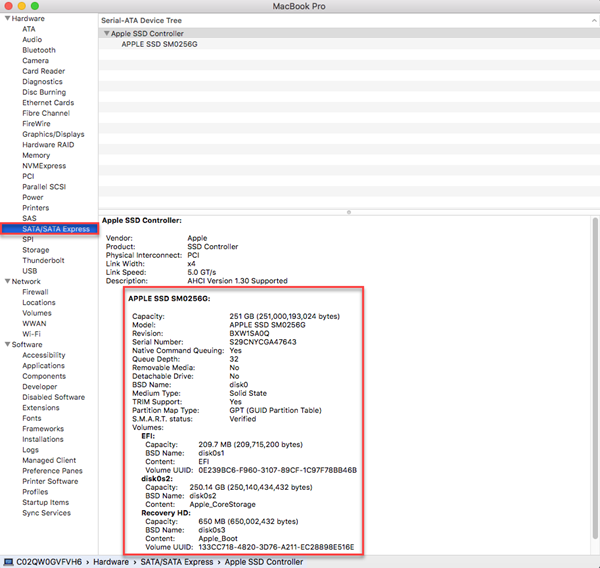Select Camera in the sidebar
Image resolution: width=600 pixels, height=568 pixels.
point(35,60)
